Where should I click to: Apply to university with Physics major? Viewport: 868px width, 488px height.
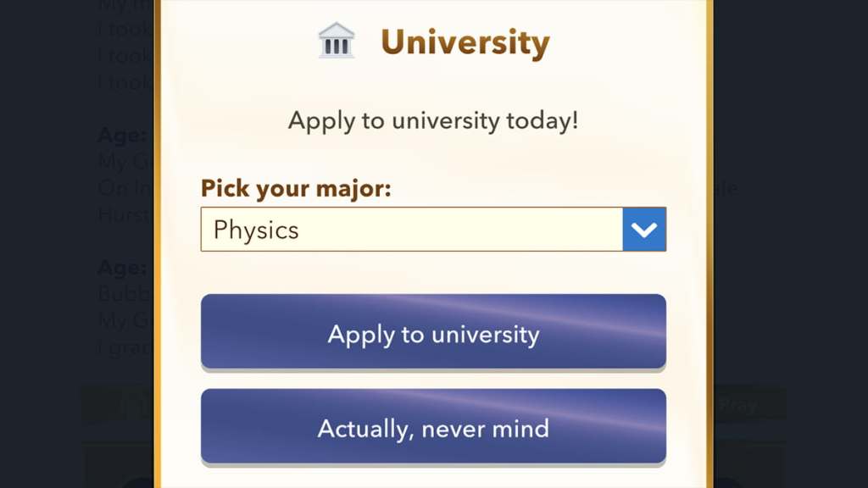point(433,333)
